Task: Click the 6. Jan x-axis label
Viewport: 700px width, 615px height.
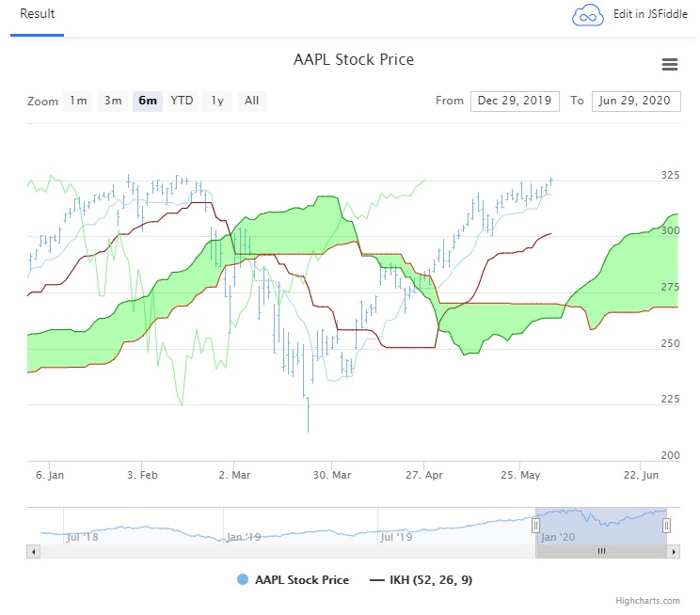Action: click(50, 475)
